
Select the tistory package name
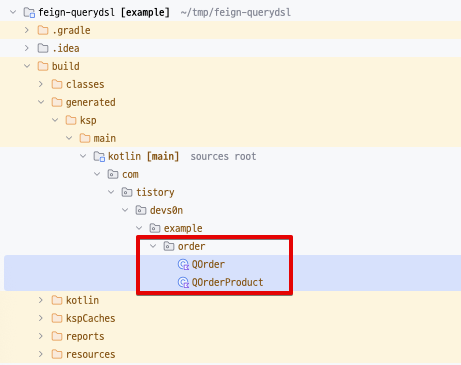[x=155, y=193]
